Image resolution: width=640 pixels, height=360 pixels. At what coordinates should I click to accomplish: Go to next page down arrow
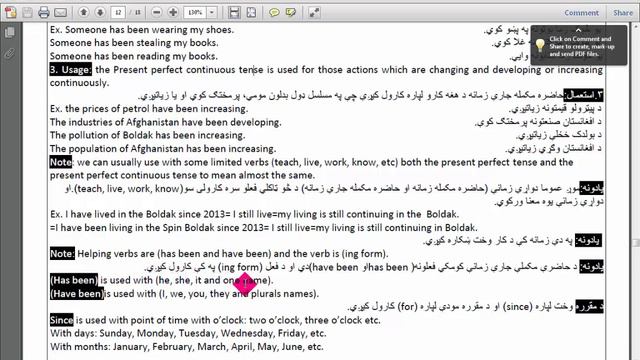pos(100,13)
